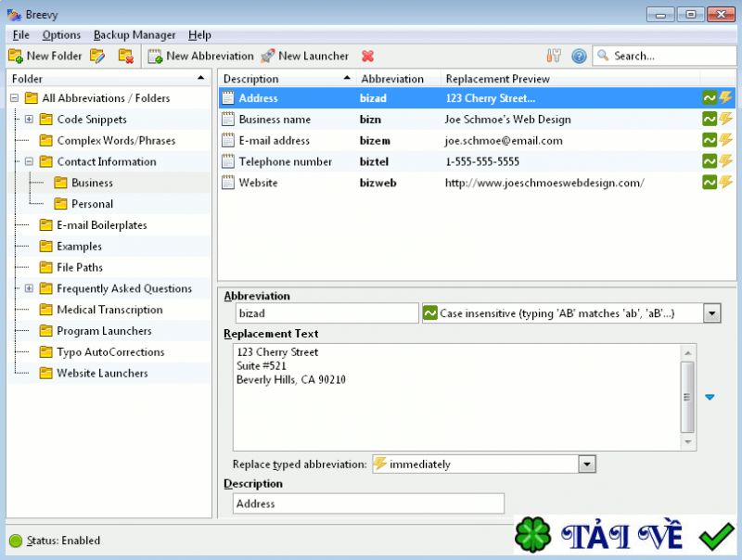Click blue insert arrow beside replacement text
Screen dimensions: 742x560
[710, 398]
